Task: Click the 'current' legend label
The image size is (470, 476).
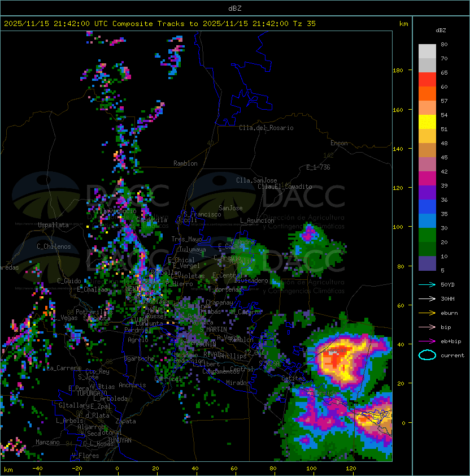Action: click(452, 356)
